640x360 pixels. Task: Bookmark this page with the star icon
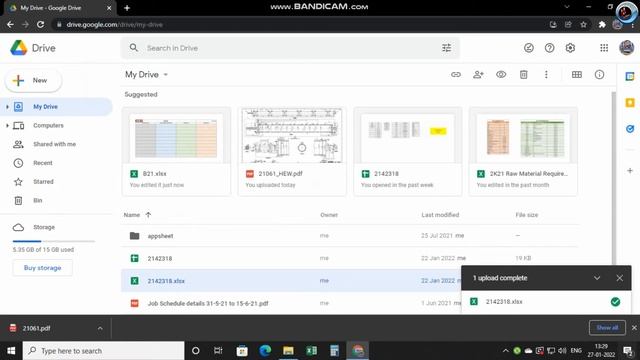click(584, 24)
